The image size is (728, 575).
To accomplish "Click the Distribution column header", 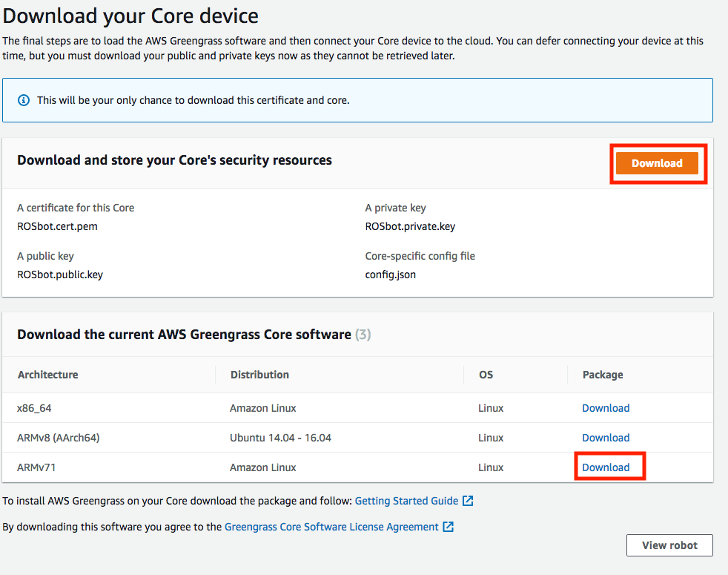I will tap(259, 375).
